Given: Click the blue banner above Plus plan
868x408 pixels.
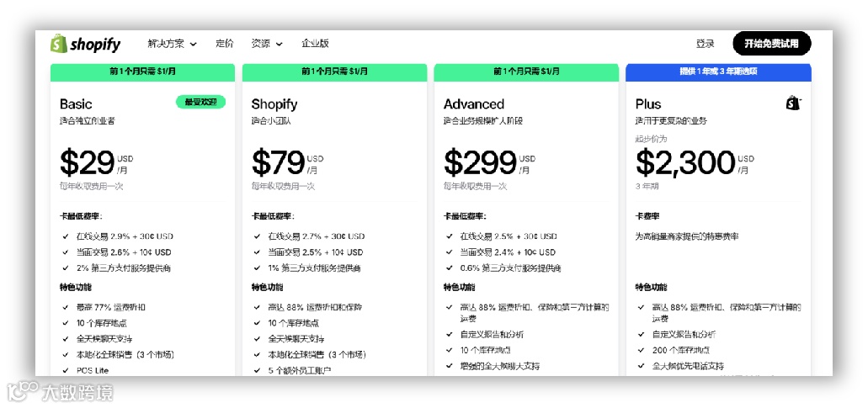Looking at the screenshot, I should coord(718,72).
